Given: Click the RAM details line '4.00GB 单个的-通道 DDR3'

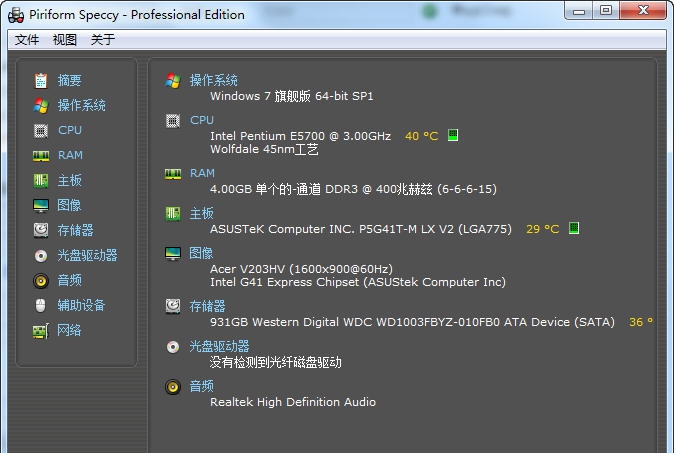Looking at the screenshot, I should (x=284, y=189).
